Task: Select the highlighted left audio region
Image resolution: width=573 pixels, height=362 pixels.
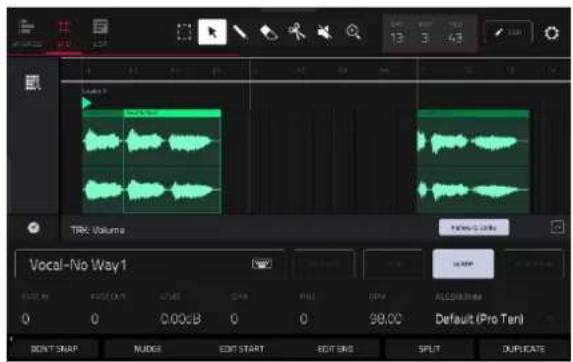Action: [x=172, y=161]
